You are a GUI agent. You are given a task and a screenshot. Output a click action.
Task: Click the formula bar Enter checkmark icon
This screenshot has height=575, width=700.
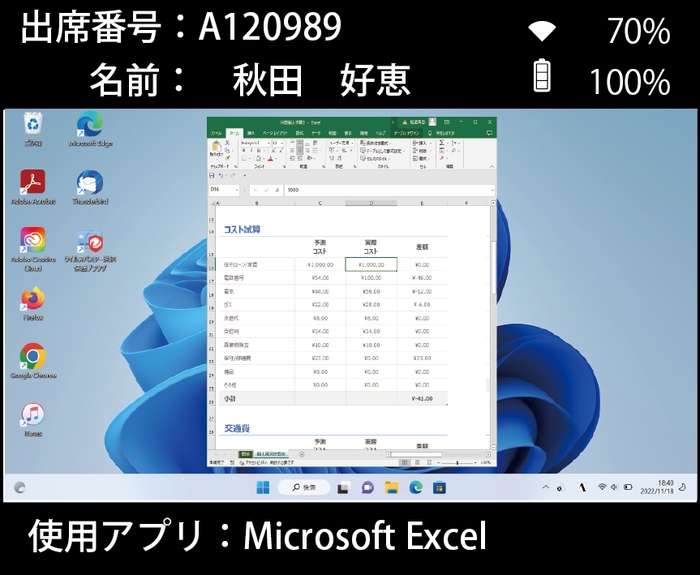(x=267, y=190)
